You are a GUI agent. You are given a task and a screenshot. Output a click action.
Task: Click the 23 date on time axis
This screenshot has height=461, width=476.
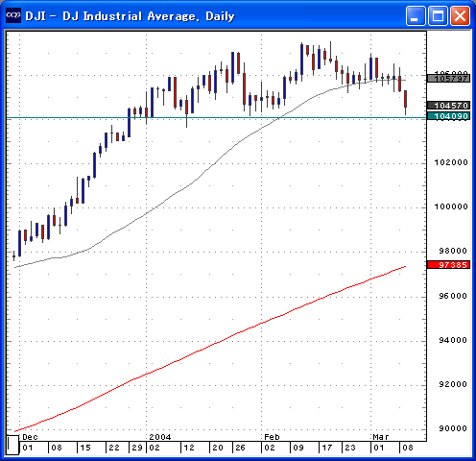point(350,448)
